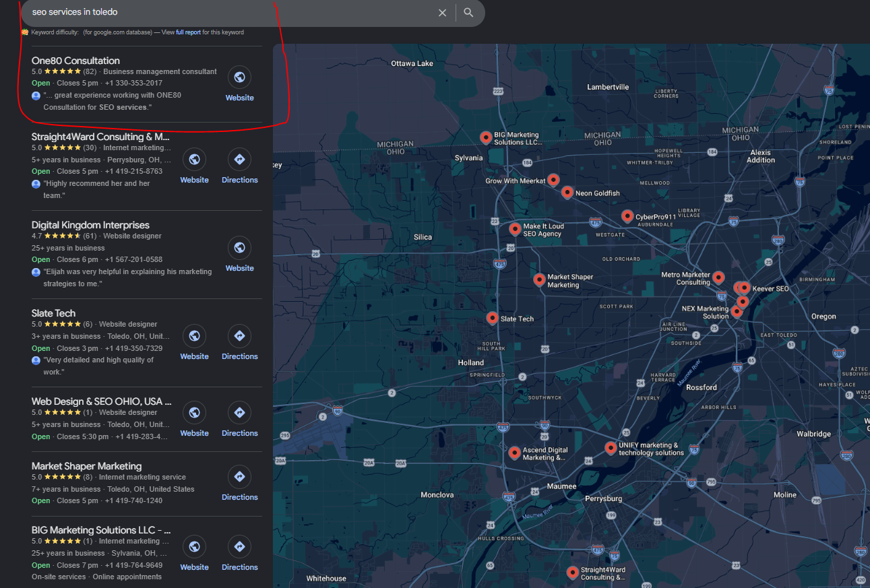Viewport: 870px width, 588px height.
Task: Click phone number +1 419-764-9649
Action: pos(133,565)
